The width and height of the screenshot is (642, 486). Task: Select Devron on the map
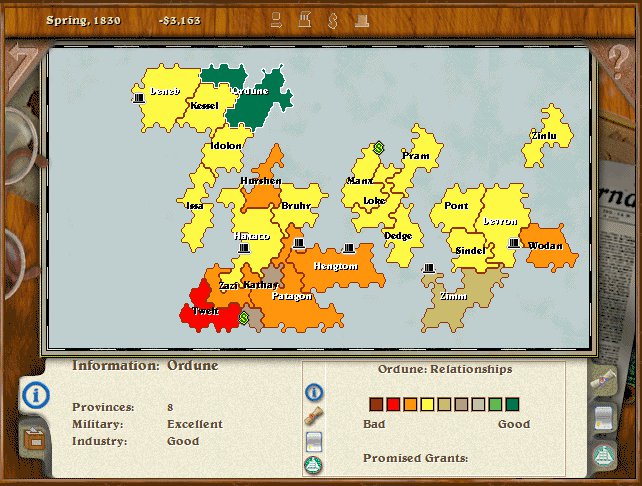pyautogui.click(x=500, y=221)
